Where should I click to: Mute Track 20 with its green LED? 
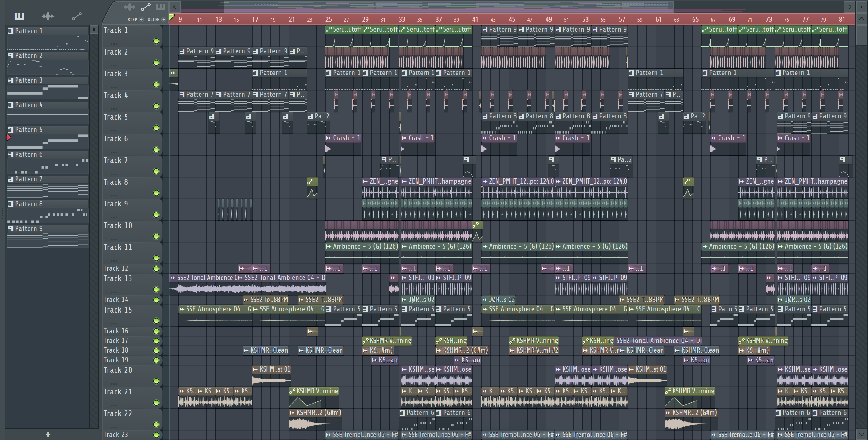tap(156, 381)
